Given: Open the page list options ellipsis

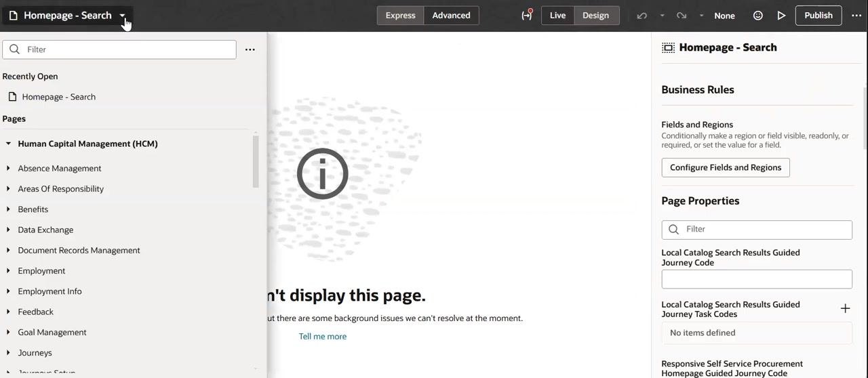Looking at the screenshot, I should pos(250,49).
